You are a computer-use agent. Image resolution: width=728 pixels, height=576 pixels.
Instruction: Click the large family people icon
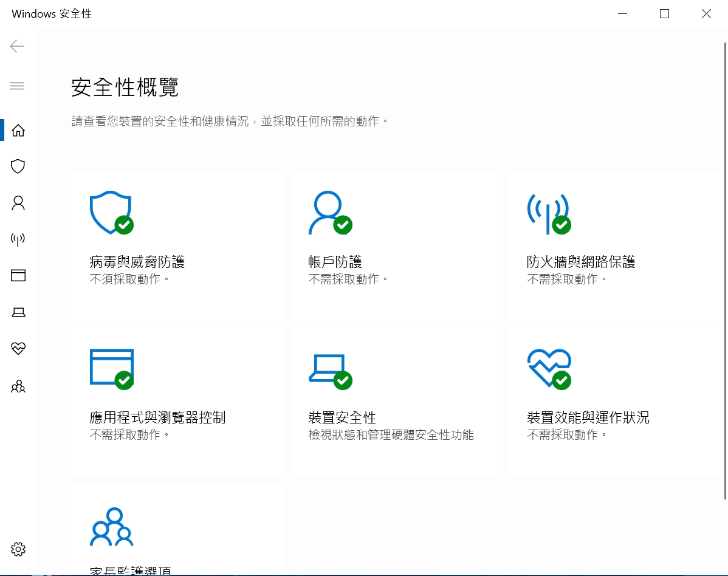[x=111, y=527]
